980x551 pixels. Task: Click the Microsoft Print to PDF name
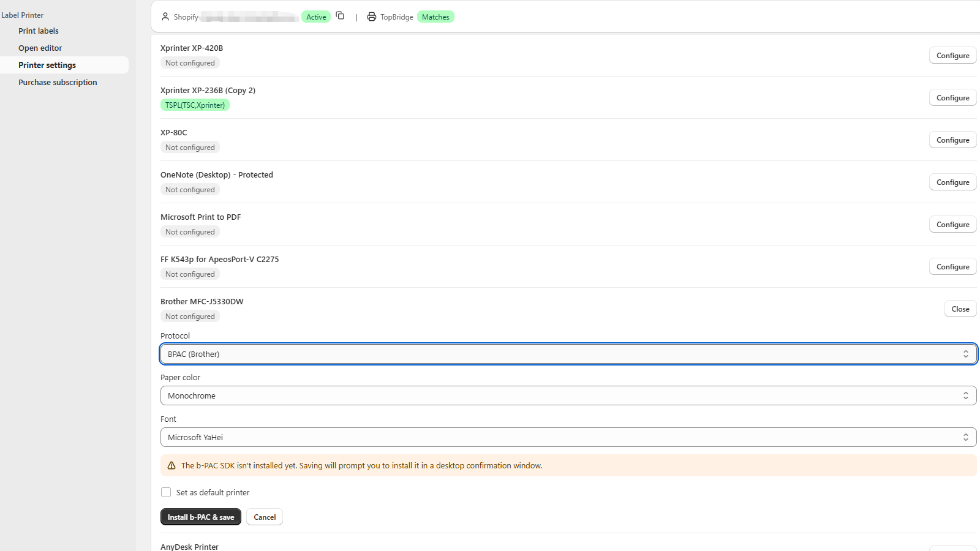[x=201, y=217]
